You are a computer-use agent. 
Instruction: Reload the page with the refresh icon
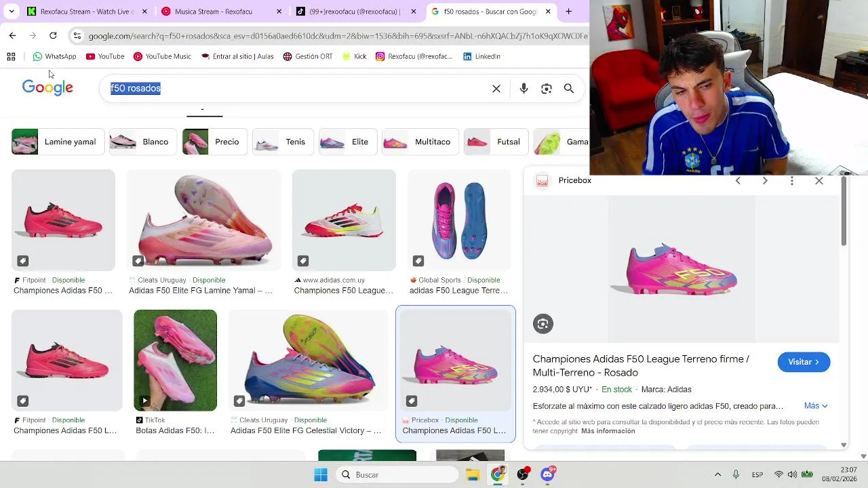coord(53,35)
